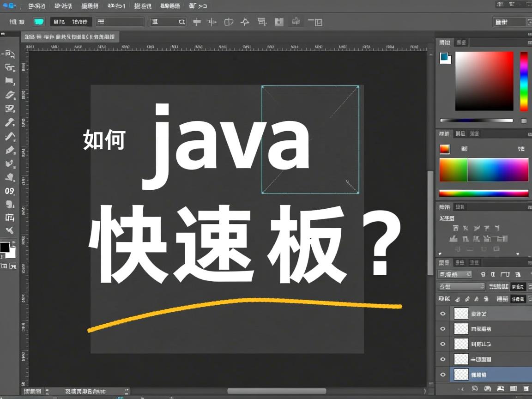The image size is (532, 399).
Task: Hide the highlighted bottom layer via its eye icon
Action: pos(443,375)
